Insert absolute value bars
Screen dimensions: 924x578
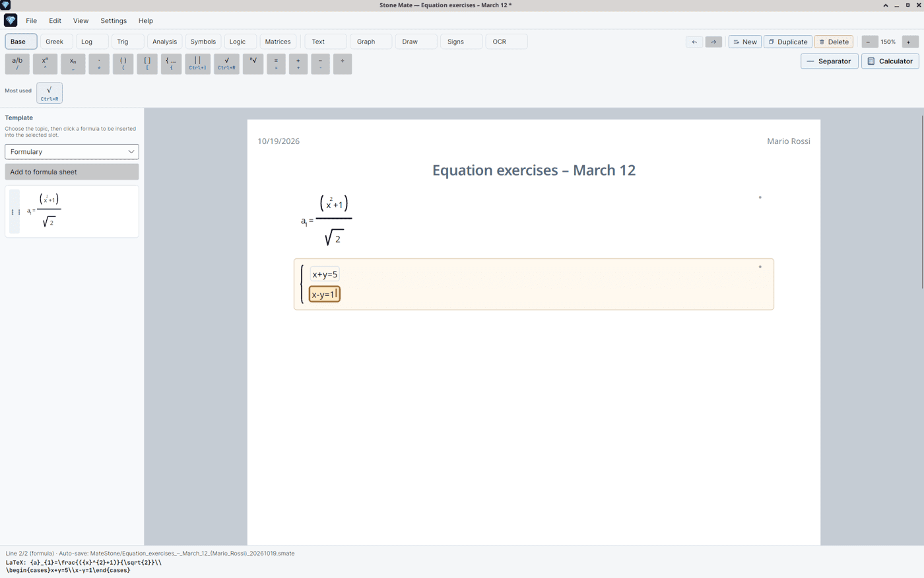197,63
